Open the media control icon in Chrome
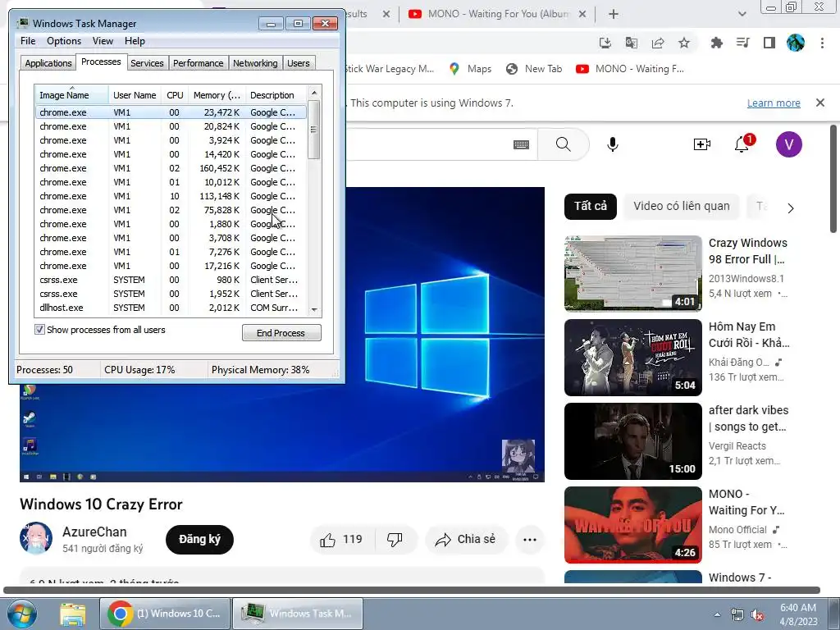The width and height of the screenshot is (840, 630). click(742, 43)
